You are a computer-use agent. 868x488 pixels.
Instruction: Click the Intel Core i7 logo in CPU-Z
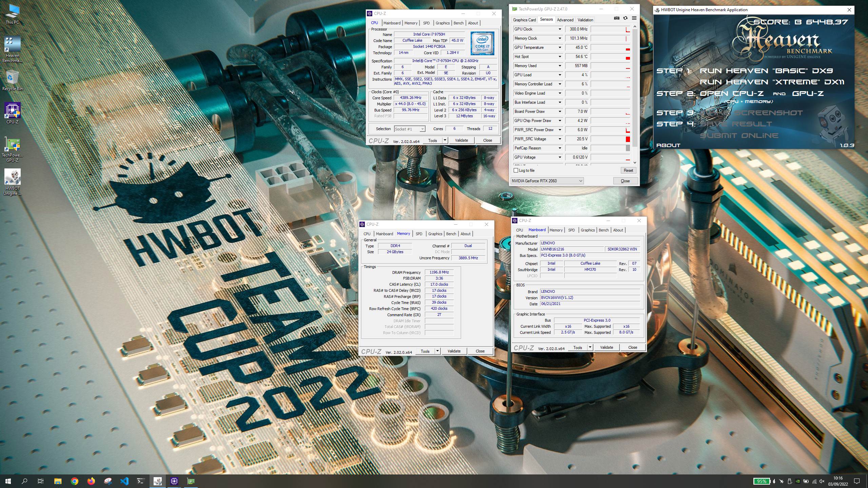click(x=482, y=43)
